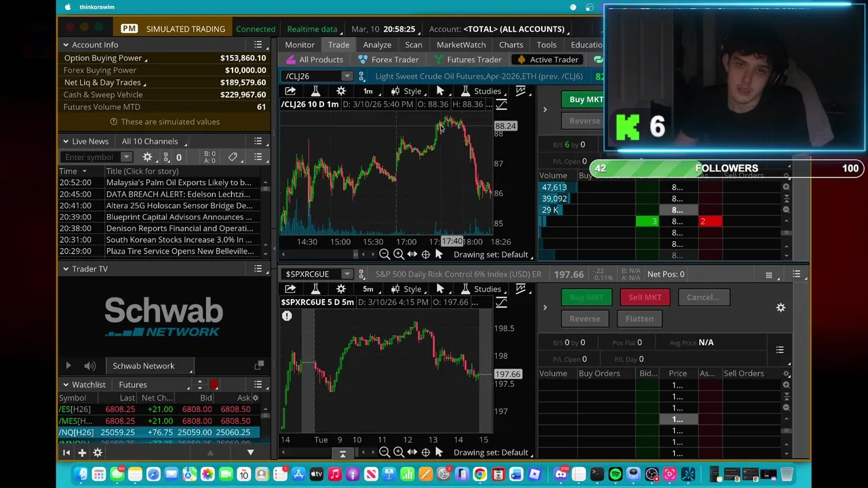Open the MarketWatch tab
The image size is (868, 488).
[461, 45]
